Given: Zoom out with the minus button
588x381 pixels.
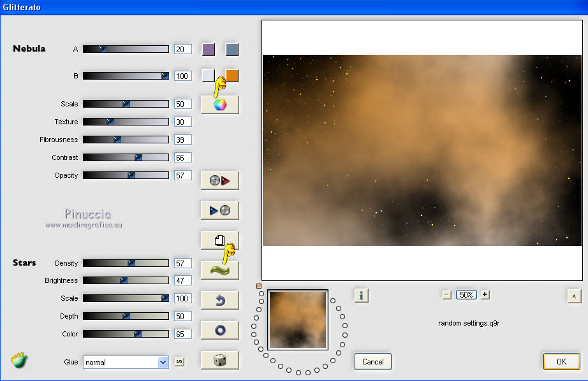Looking at the screenshot, I should tap(446, 295).
